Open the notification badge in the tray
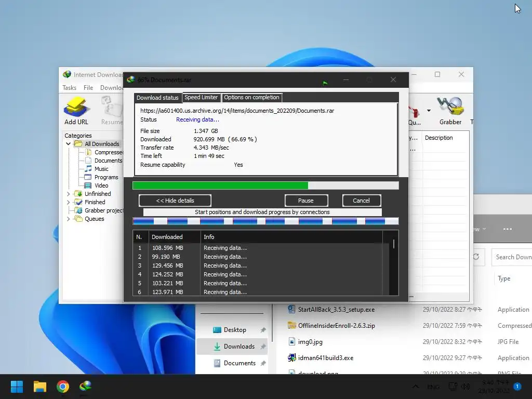 tap(517, 386)
